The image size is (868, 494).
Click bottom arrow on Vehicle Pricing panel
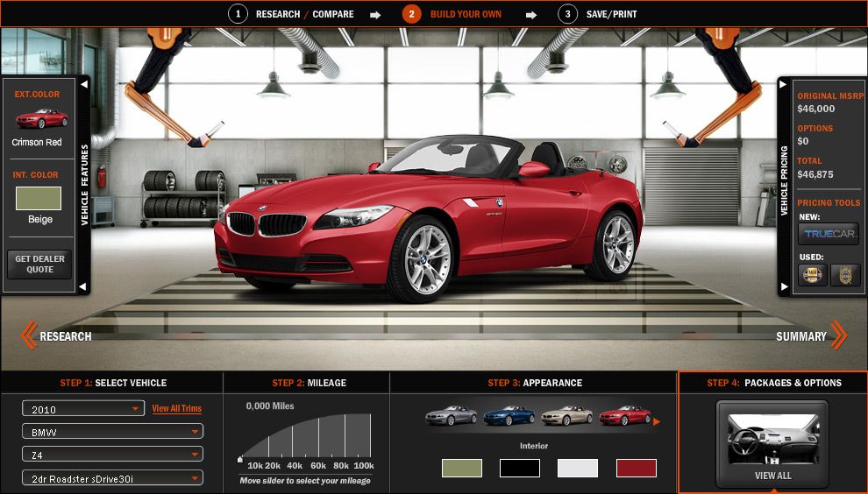pyautogui.click(x=784, y=286)
